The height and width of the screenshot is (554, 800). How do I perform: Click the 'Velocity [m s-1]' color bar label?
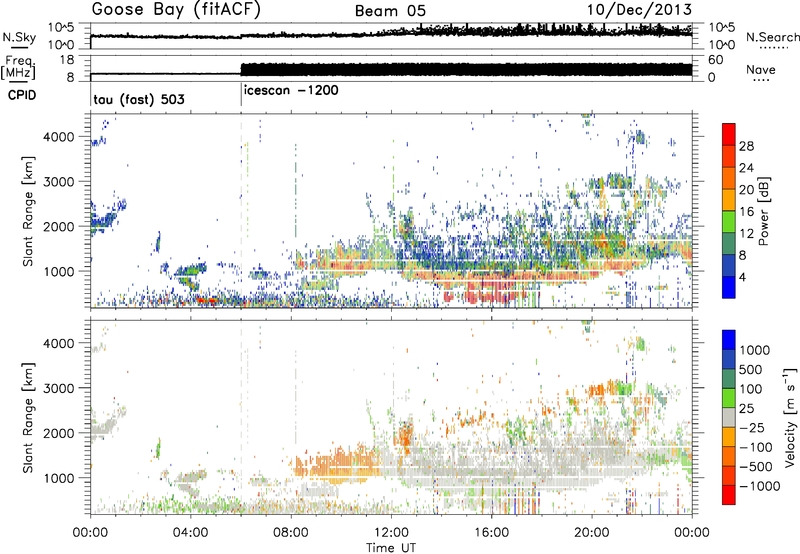click(x=790, y=417)
